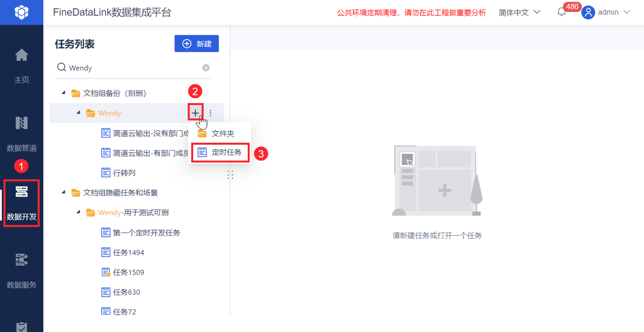This screenshot has width=644, height=332.
Task: Choose 定时任务 from the popup menu
Action: click(x=226, y=153)
